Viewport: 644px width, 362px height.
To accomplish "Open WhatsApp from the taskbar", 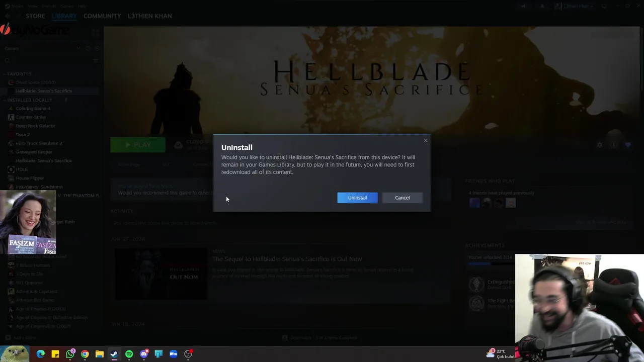I will [70, 354].
